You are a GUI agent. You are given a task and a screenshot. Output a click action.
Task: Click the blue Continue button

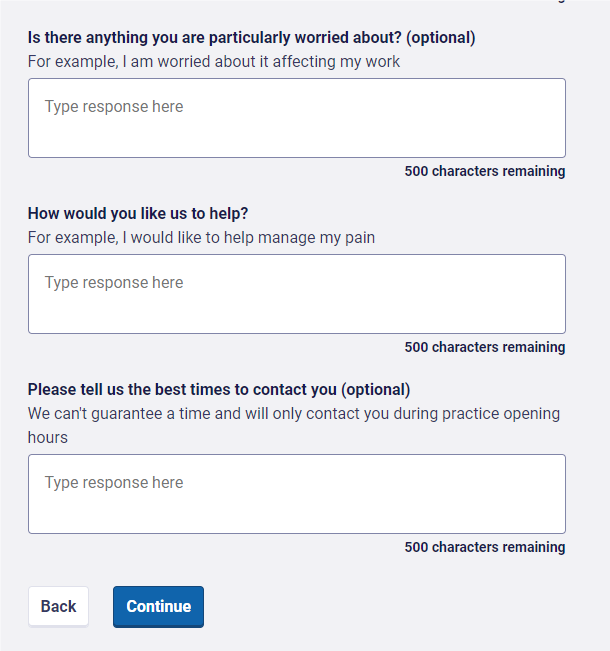(158, 607)
